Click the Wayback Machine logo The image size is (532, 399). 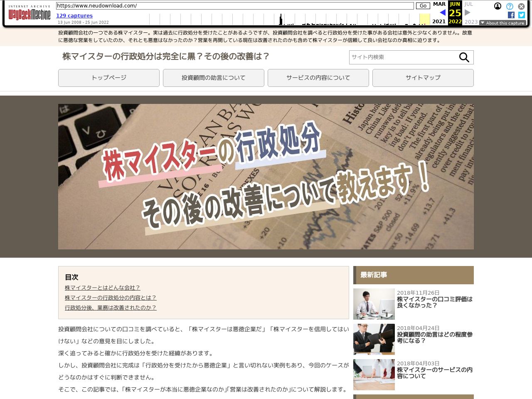click(30, 13)
